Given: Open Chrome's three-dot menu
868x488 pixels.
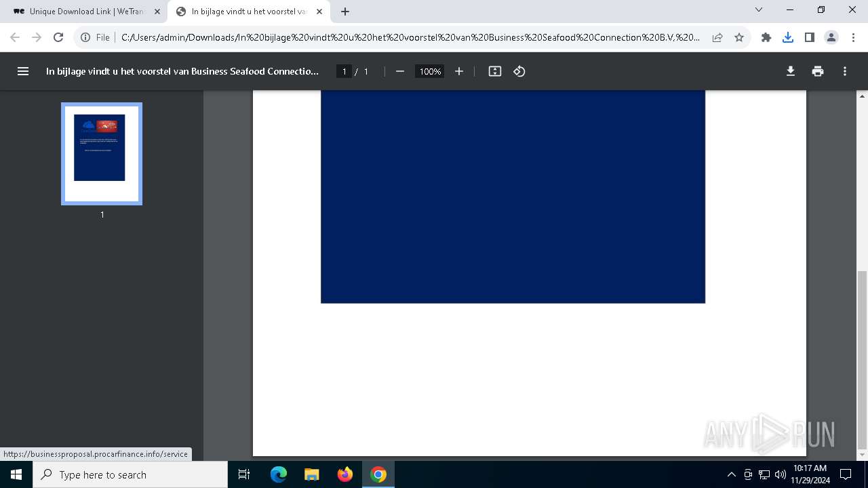Looking at the screenshot, I should coord(853,37).
